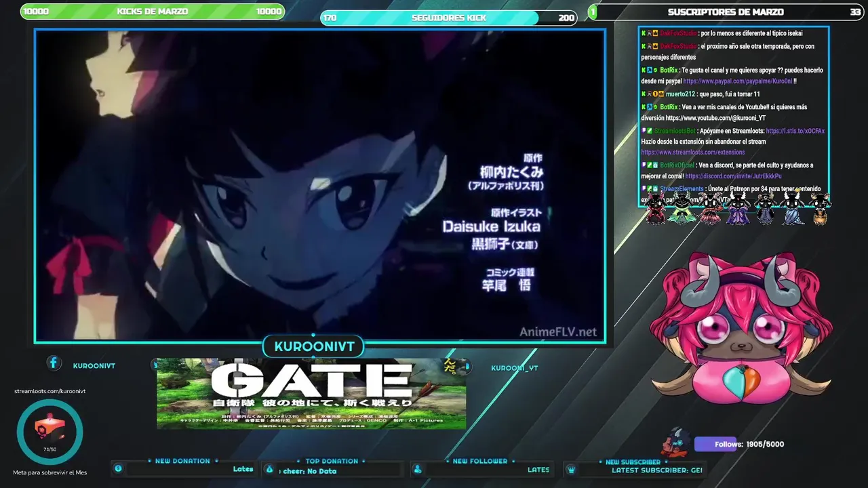
Task: Click the New Follower person icon
Action: click(x=417, y=469)
